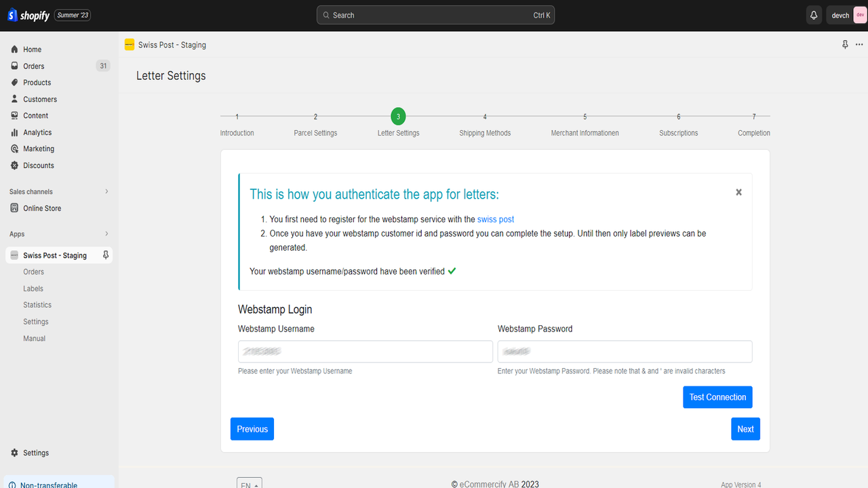Select step 4 Shipping Methods on the stepper
This screenshot has width=868, height=488.
(x=485, y=116)
